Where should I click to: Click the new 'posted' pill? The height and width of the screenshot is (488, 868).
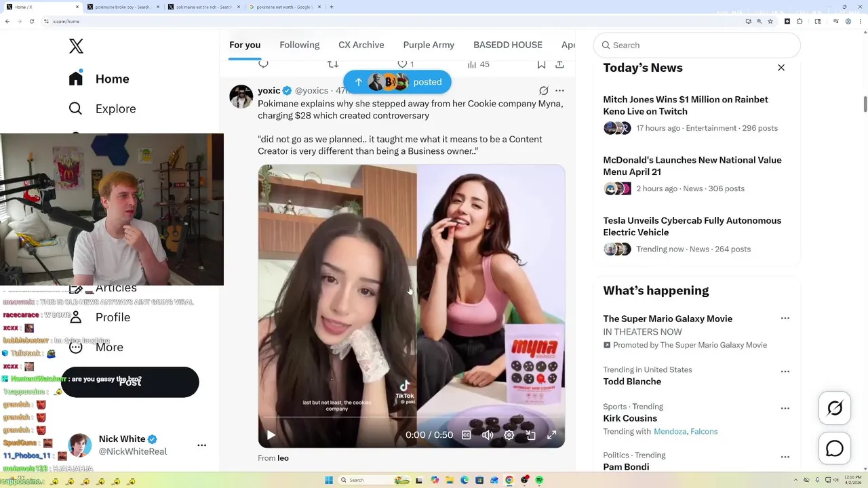(x=397, y=82)
